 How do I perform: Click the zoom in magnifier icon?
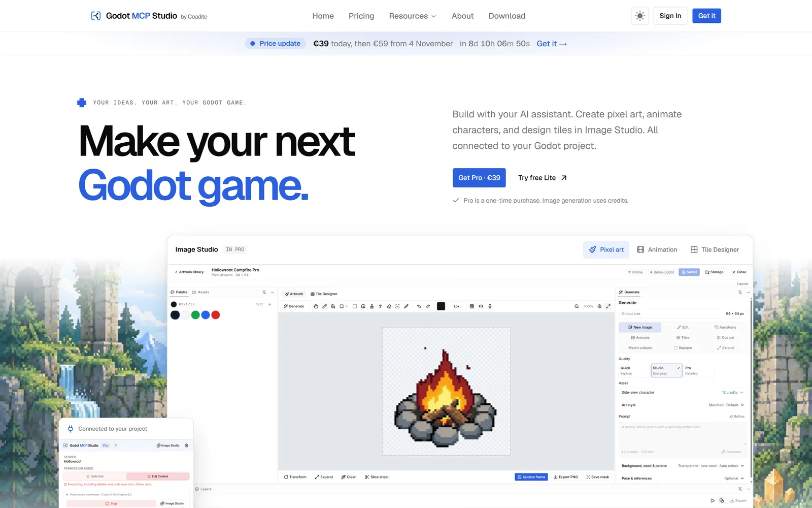599,306
